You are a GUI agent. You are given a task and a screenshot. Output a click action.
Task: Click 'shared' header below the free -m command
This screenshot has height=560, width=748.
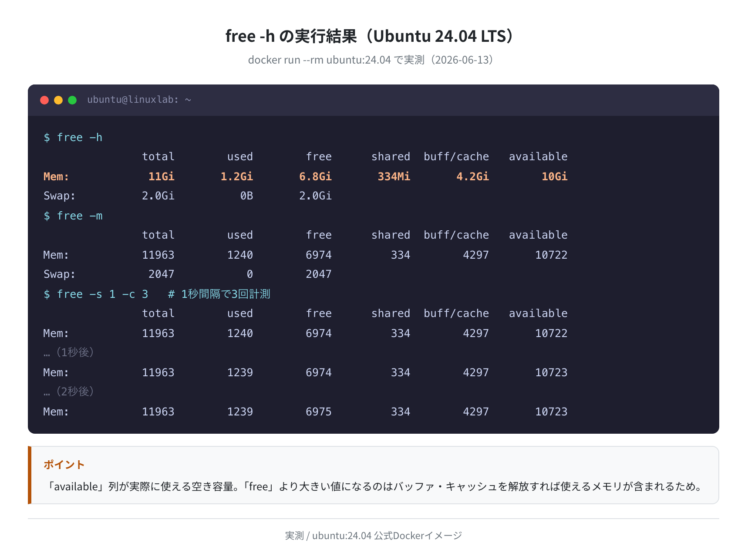pyautogui.click(x=391, y=235)
